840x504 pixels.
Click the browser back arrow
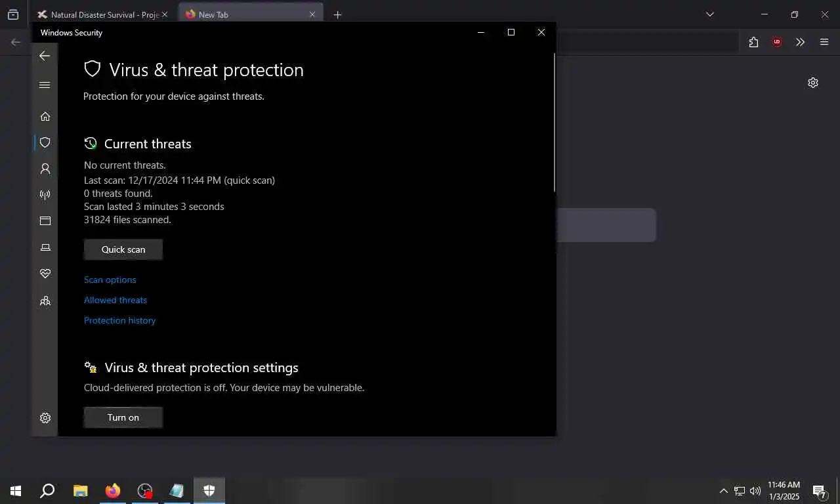point(16,42)
